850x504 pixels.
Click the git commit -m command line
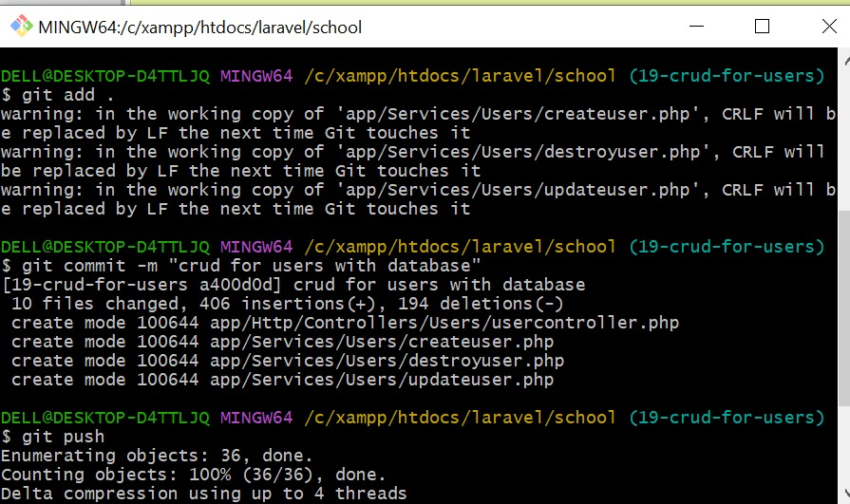coord(241,266)
